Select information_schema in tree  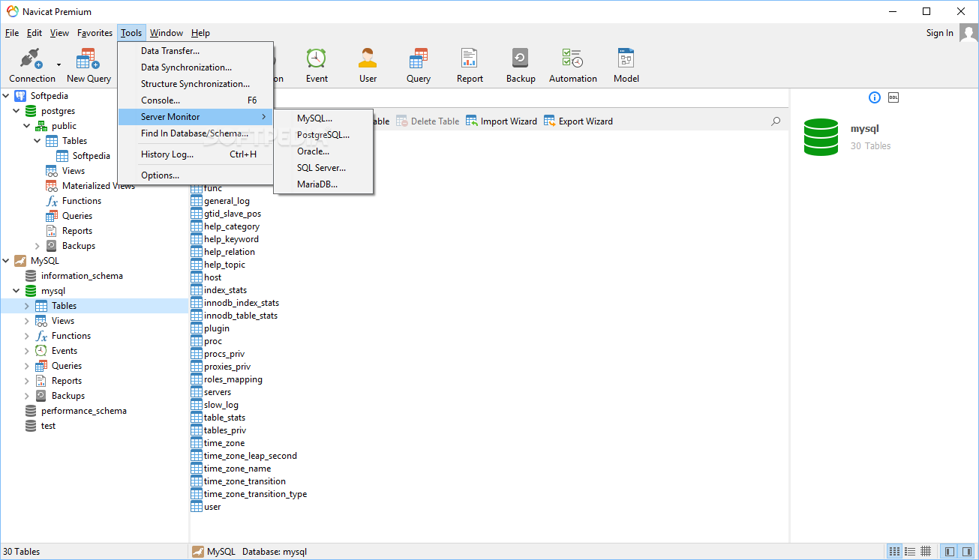74,276
